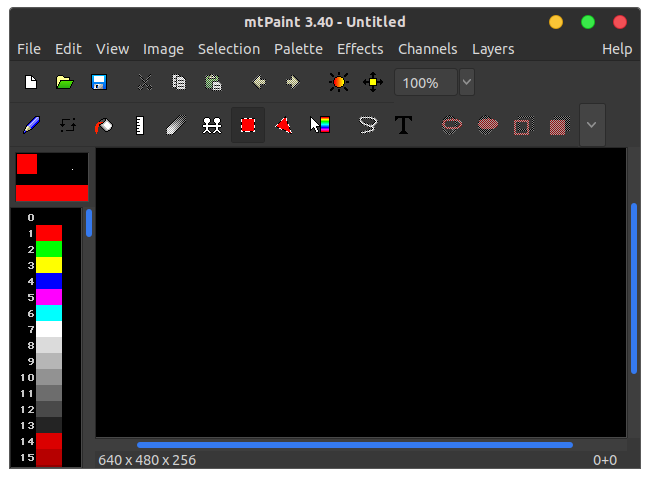Select the Straight Line ruler tool
The height and width of the screenshot is (478, 650).
point(140,125)
